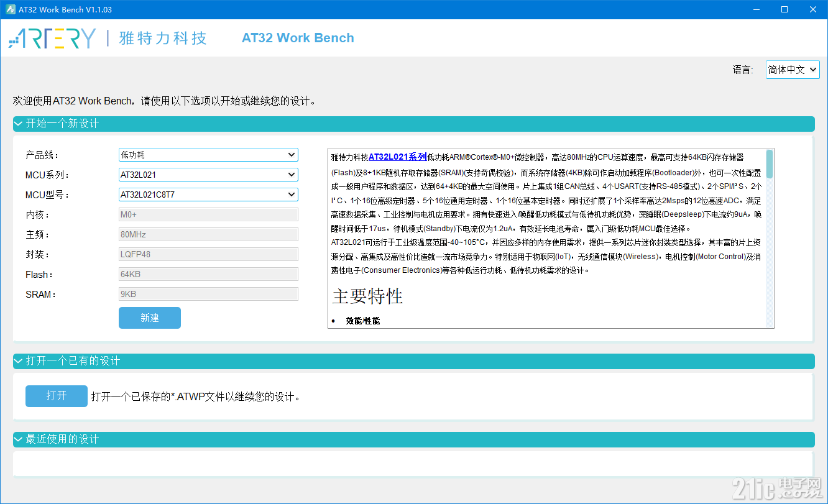Click the 内核 field showing M0+
This screenshot has width=828, height=504.
tap(208, 214)
